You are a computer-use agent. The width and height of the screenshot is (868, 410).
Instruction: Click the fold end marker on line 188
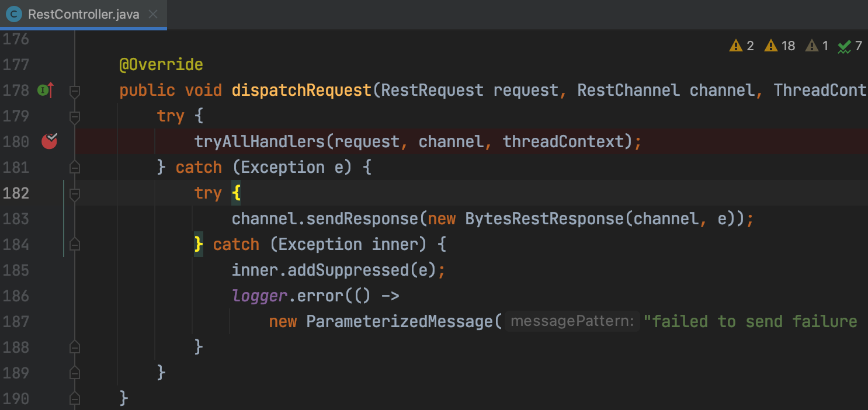74,347
